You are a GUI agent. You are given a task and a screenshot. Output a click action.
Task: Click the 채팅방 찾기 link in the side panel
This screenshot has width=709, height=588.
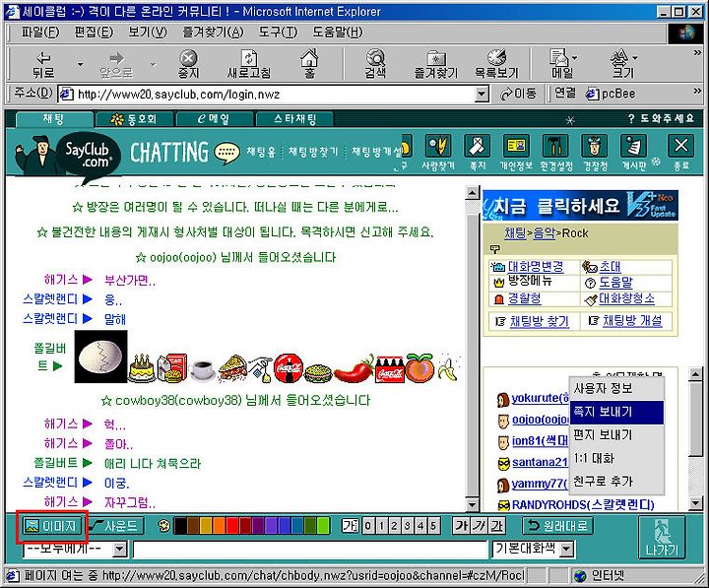pyautogui.click(x=539, y=321)
